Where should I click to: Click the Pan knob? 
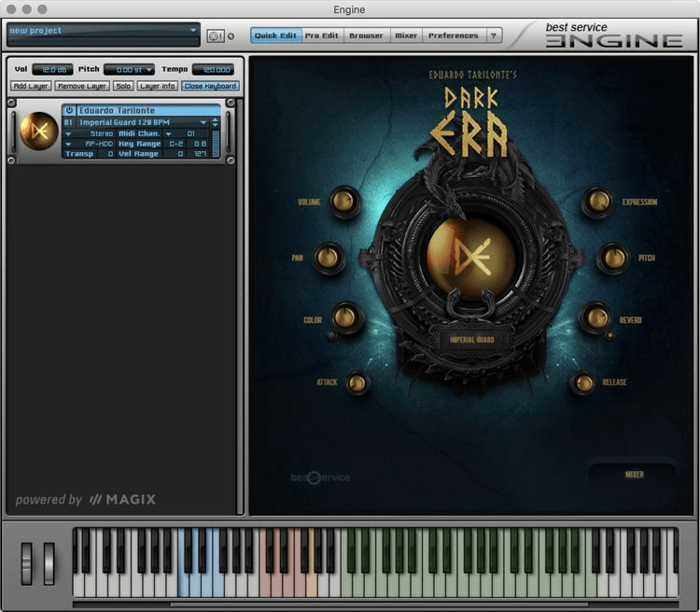point(329,257)
